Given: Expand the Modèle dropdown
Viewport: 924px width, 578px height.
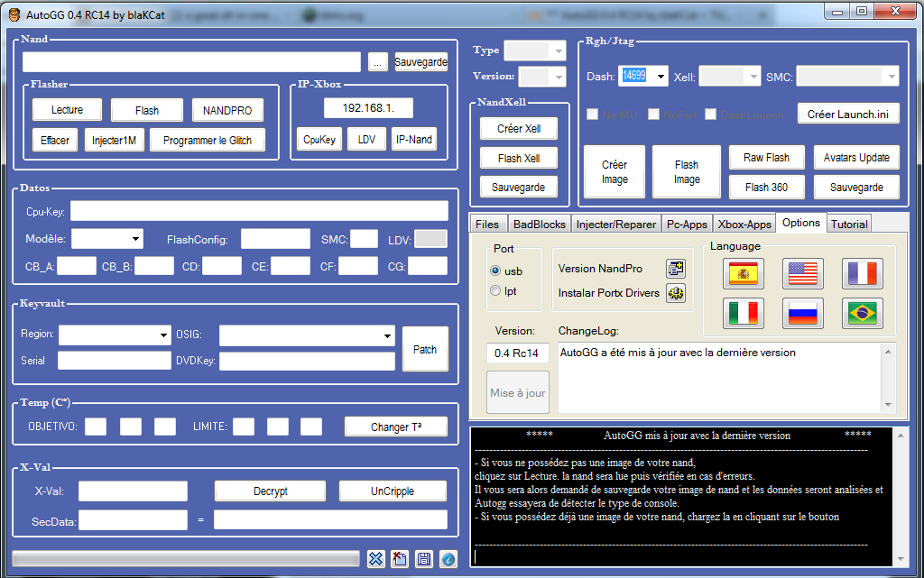Looking at the screenshot, I should [x=107, y=239].
